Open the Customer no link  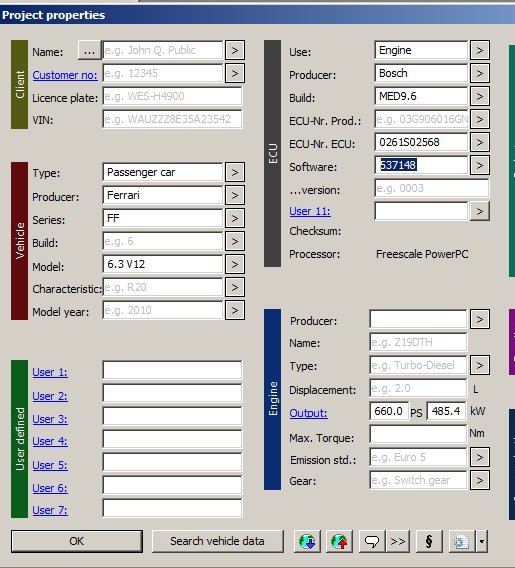(x=65, y=75)
